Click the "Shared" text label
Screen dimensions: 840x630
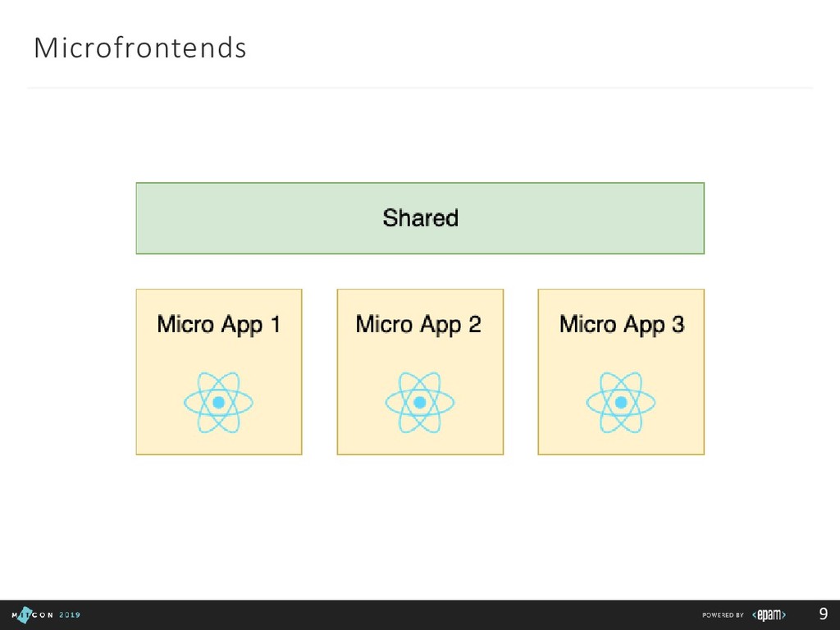tap(420, 218)
